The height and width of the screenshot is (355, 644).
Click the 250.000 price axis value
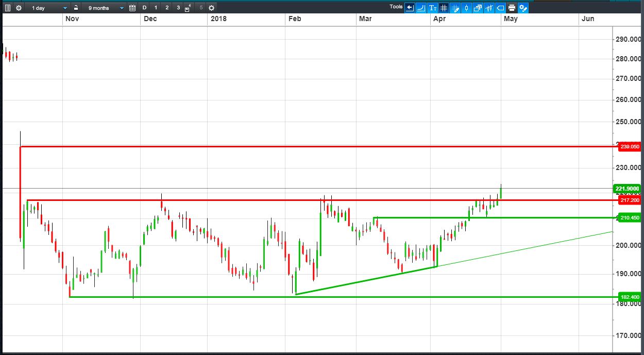click(629, 122)
